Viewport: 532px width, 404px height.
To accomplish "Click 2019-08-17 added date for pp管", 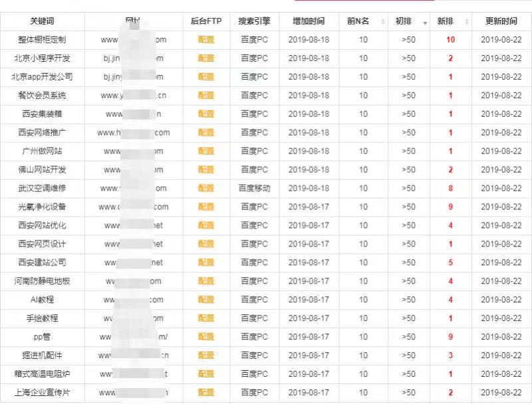I will [x=309, y=337].
